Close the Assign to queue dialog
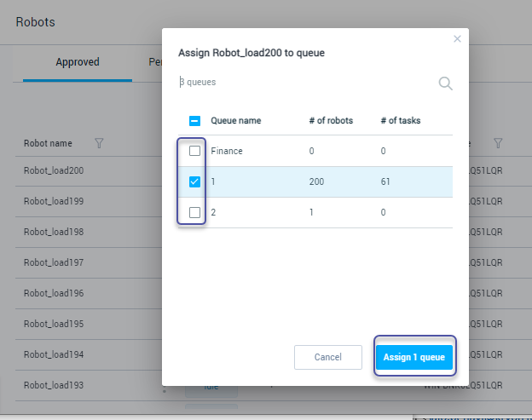Image resolution: width=532 pixels, height=420 pixels. point(457,38)
